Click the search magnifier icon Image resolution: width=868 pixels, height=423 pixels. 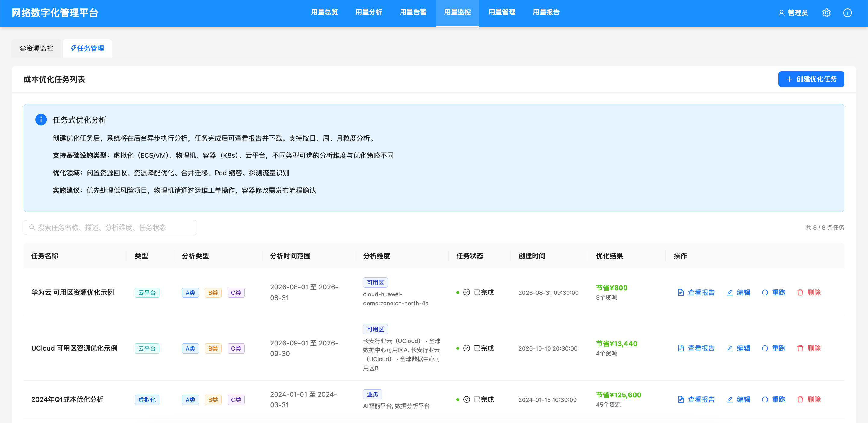[x=32, y=227]
